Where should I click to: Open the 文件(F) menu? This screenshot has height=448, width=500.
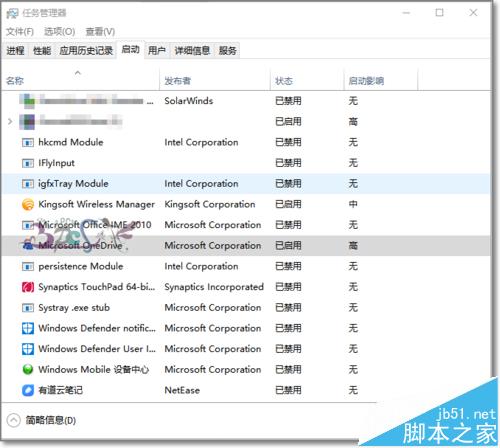[20, 32]
